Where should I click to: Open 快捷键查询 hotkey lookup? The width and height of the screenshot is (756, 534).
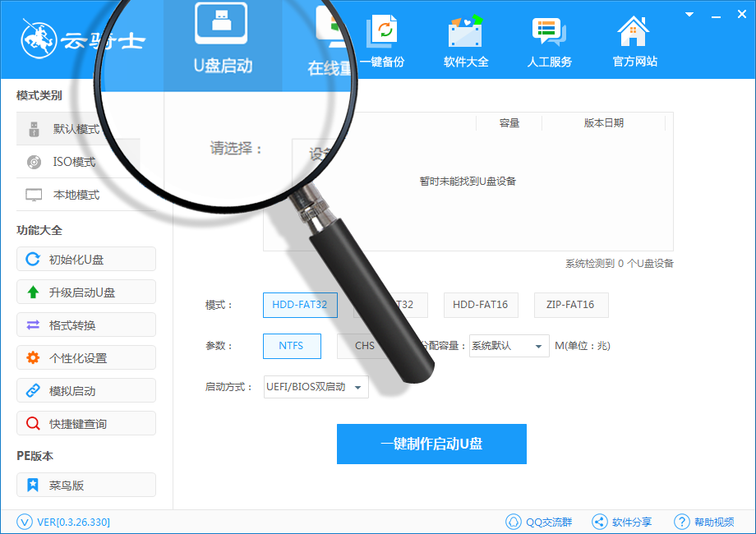(85, 423)
